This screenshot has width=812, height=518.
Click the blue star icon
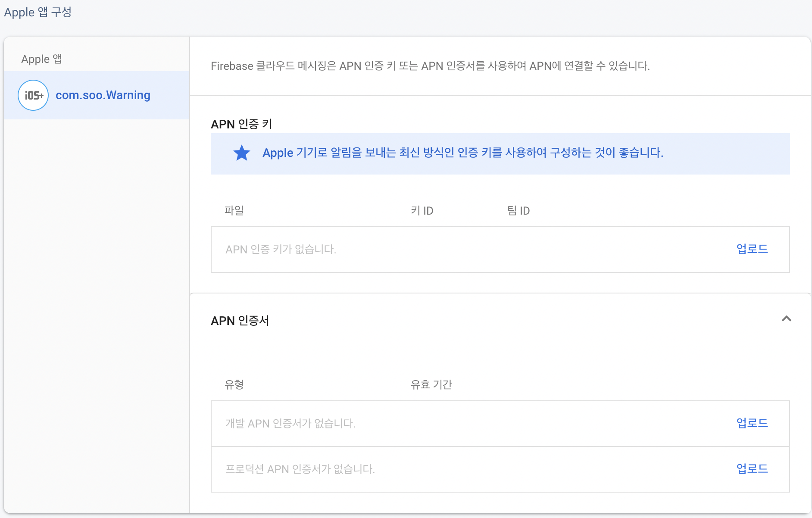pyautogui.click(x=242, y=153)
